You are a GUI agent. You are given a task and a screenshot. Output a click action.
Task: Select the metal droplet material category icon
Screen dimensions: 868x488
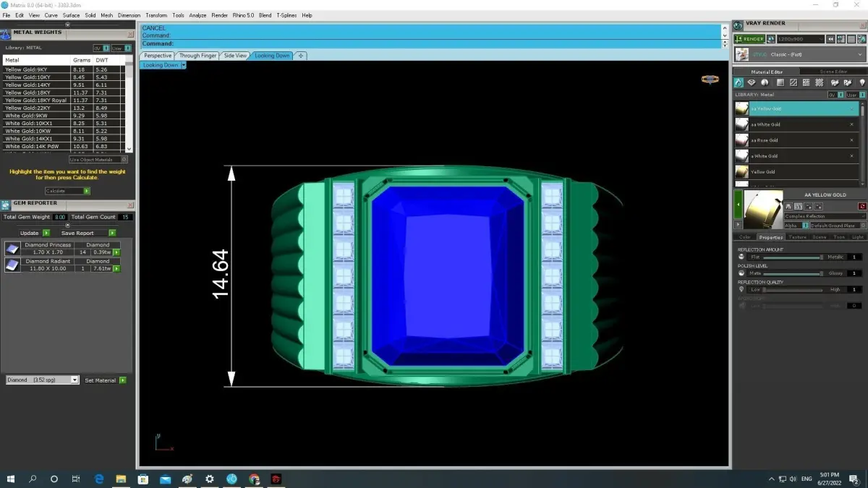coord(739,83)
